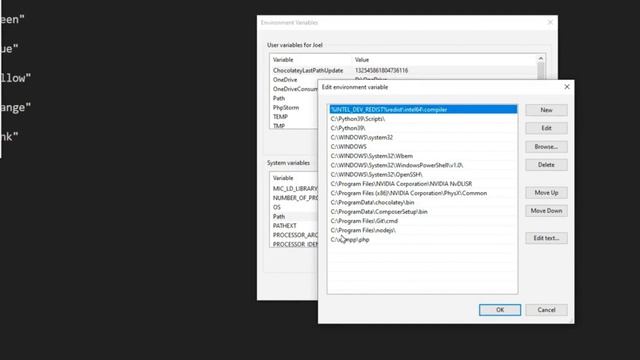Image resolution: width=640 pixels, height=360 pixels.
Task: Confirm changes with the OK button
Action: tap(500, 310)
